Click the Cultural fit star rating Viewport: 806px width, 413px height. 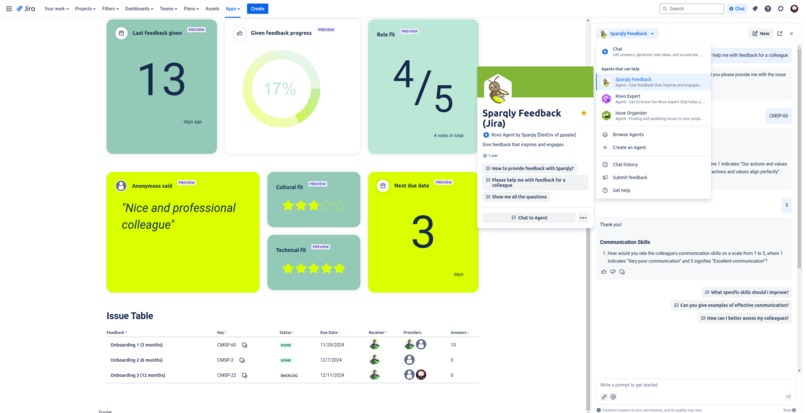(314, 206)
